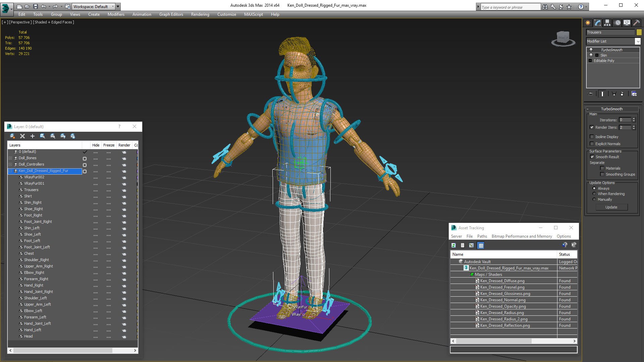Image resolution: width=644 pixels, height=362 pixels.
Task: Toggle the Skin modifier lightbulb
Action: (591, 55)
